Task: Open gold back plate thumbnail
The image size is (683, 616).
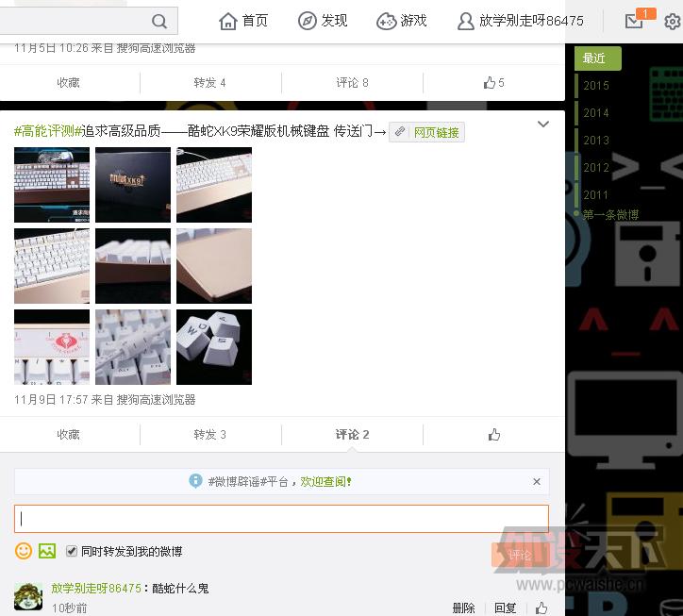Action: (214, 266)
